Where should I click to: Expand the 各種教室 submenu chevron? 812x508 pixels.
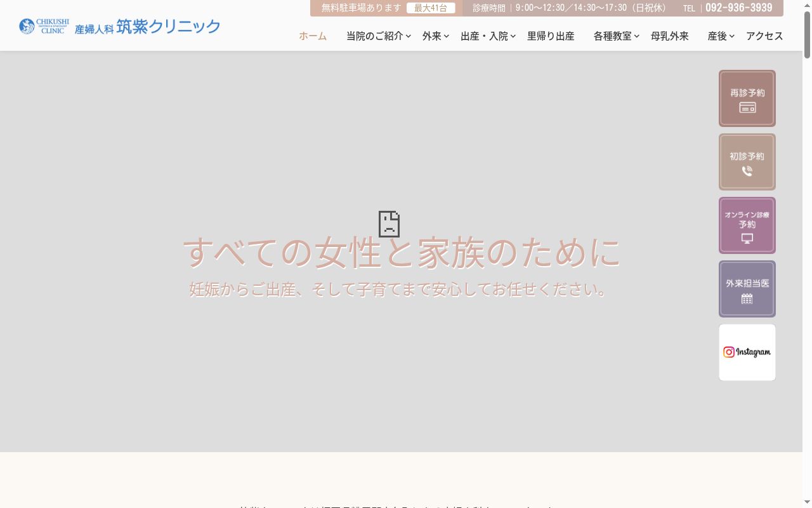(637, 36)
